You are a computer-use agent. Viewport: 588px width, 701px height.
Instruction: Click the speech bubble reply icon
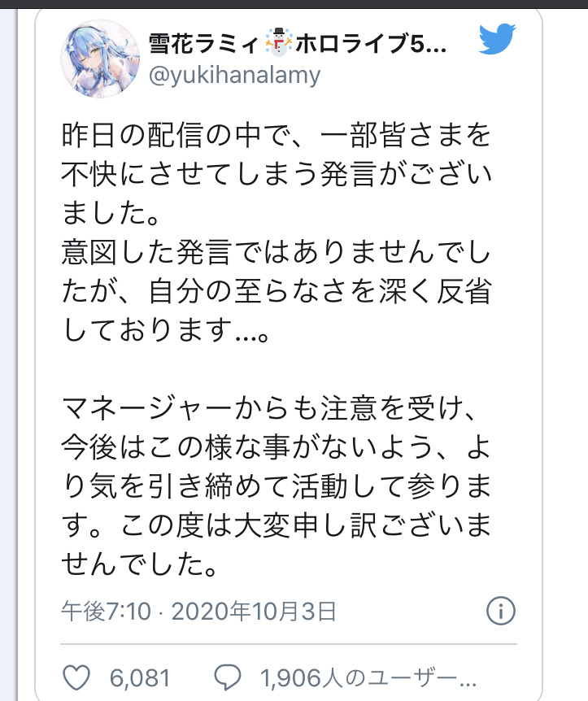click(228, 677)
